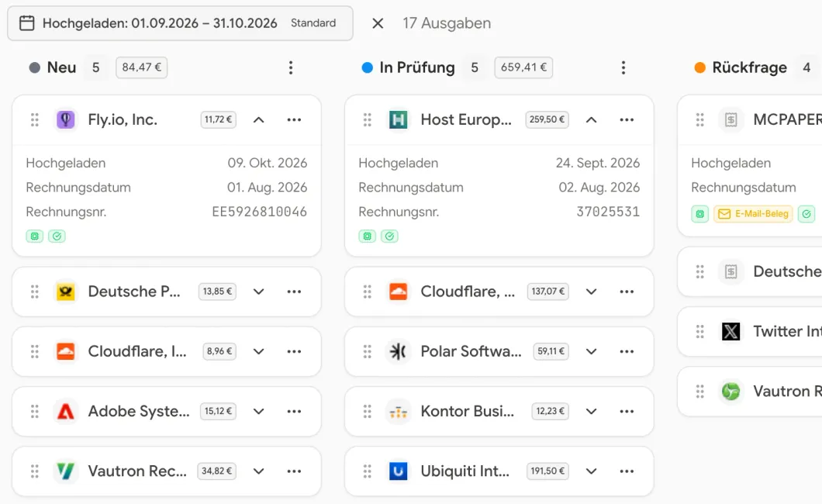The image size is (822, 504).
Task: Open Neu column options menu
Action: pos(291,67)
